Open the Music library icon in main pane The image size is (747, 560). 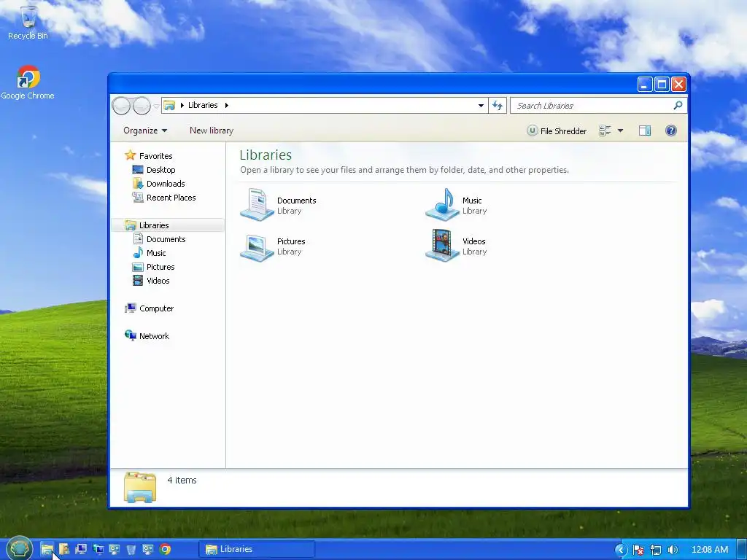(442, 204)
